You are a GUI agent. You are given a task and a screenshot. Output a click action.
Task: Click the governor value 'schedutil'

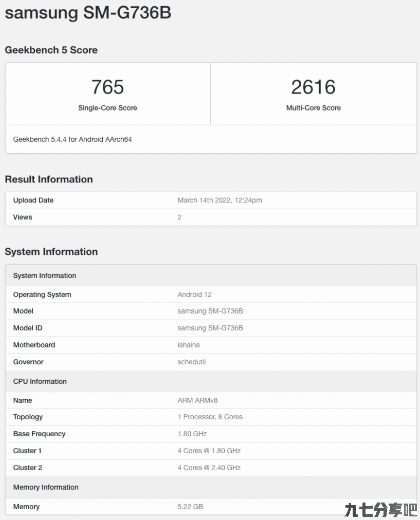tap(191, 362)
